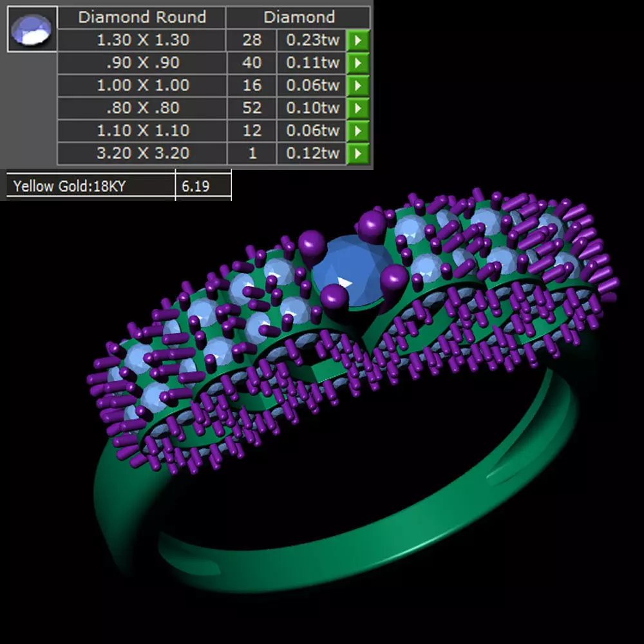Select the .80 X .80 size cell
The image size is (644, 644).
coord(142,108)
